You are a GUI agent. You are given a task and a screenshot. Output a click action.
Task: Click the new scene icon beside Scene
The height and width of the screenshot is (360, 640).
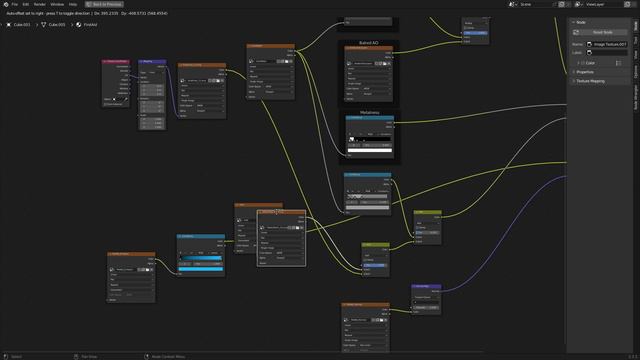point(562,4)
